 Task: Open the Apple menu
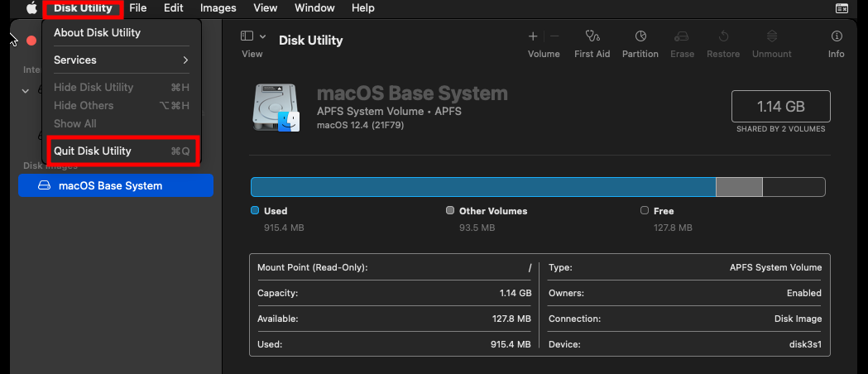31,7
